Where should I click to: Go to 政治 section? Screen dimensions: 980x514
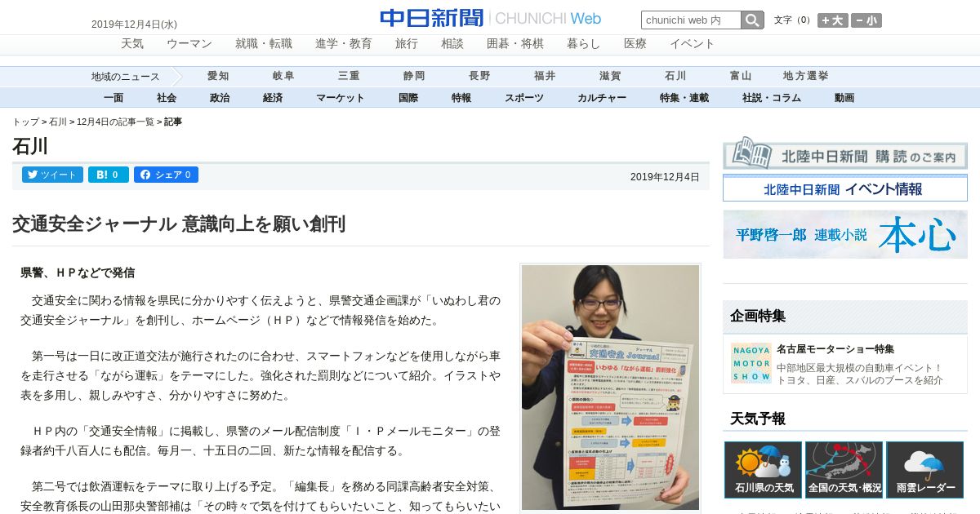click(220, 98)
